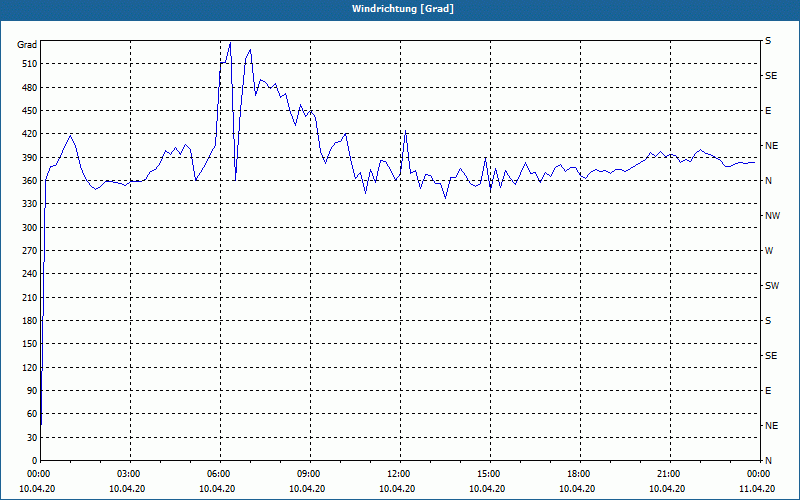Click the 390 axis value
The image size is (800, 500).
coord(31,158)
